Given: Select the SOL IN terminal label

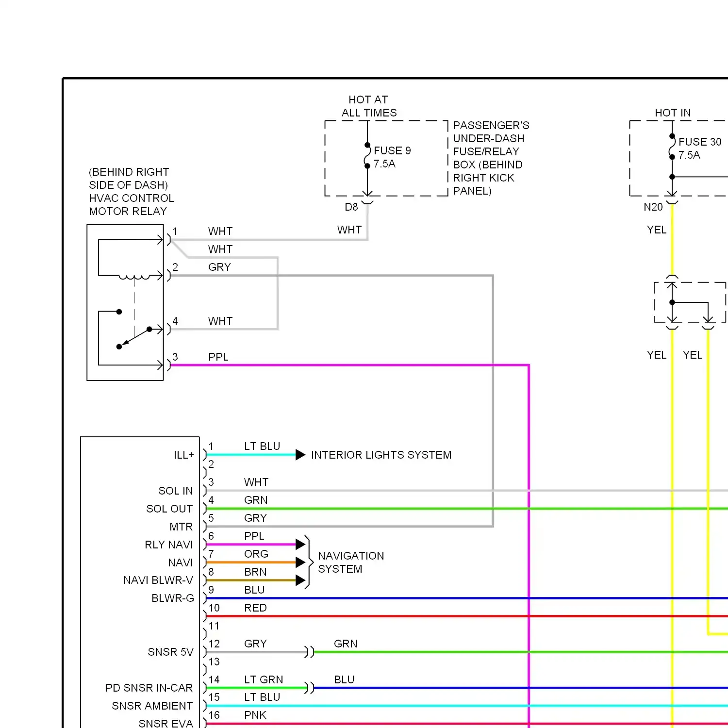Looking at the screenshot, I should [176, 491].
